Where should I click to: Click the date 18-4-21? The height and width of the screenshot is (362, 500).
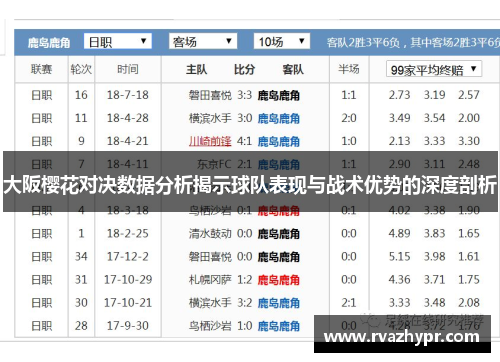click(128, 141)
